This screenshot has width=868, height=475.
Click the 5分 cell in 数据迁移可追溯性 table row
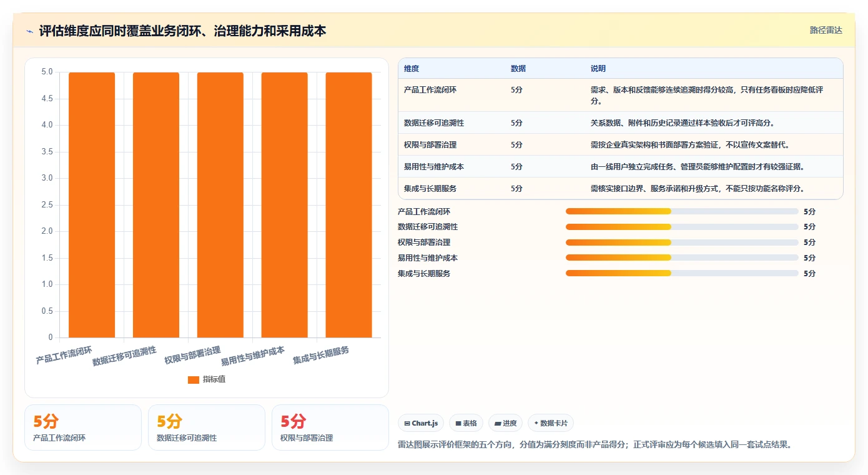[x=516, y=123]
